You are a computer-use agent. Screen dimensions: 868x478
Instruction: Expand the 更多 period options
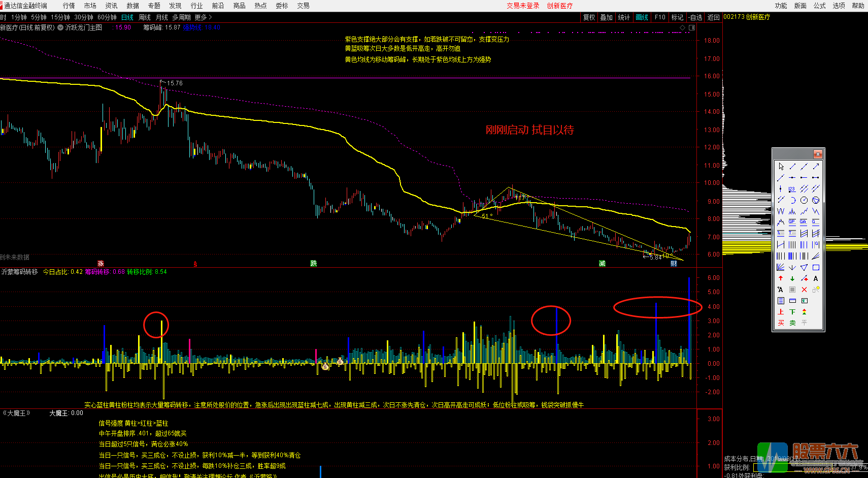click(203, 17)
